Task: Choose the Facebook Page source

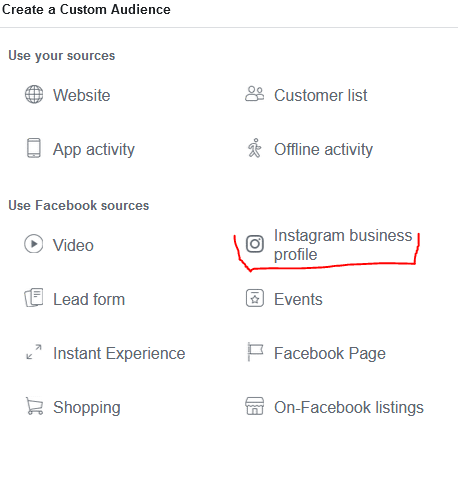Action: point(330,353)
